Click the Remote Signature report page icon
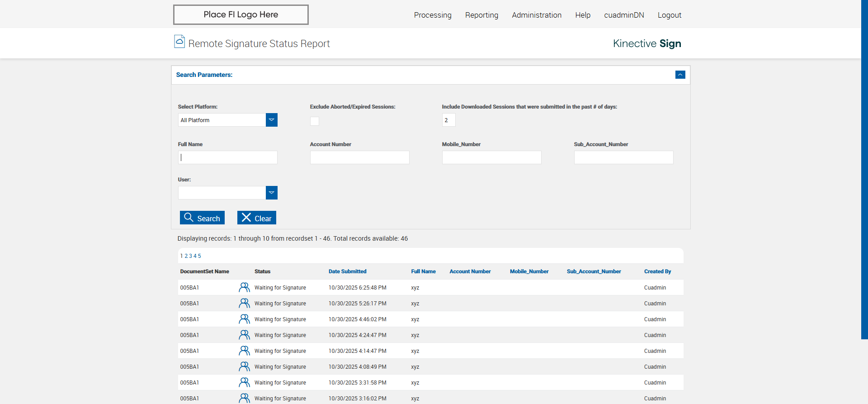The width and height of the screenshot is (868, 404). click(x=179, y=42)
